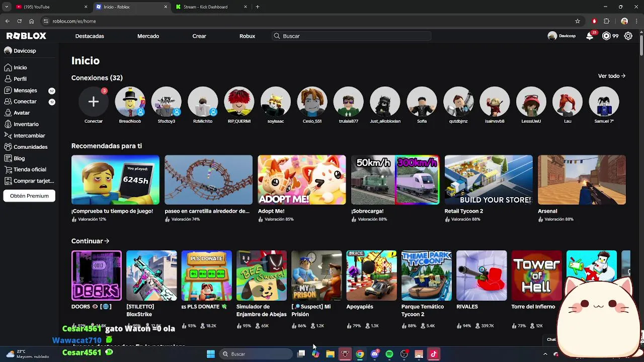
Task: Follow the Ver todo connections link
Action: tap(612, 76)
